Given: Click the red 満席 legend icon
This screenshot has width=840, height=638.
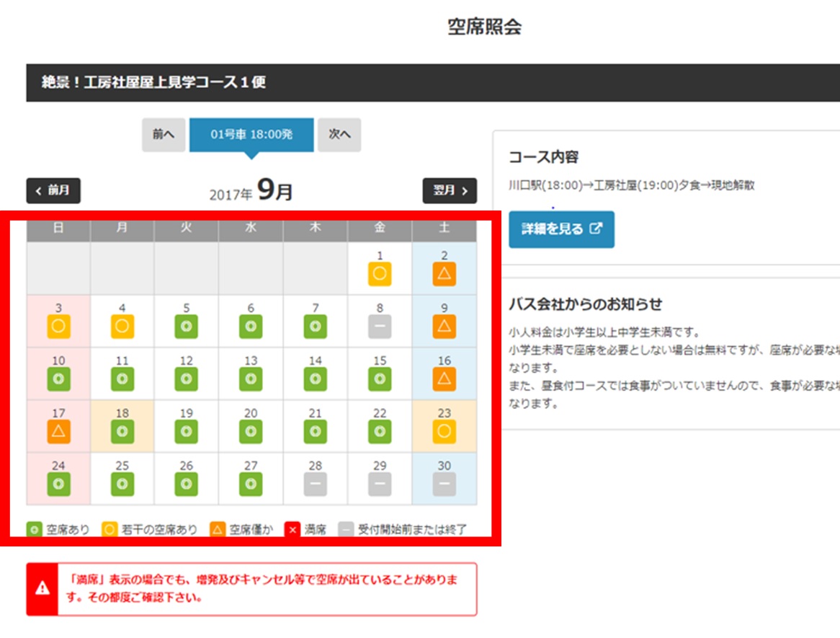Looking at the screenshot, I should pos(292,530).
